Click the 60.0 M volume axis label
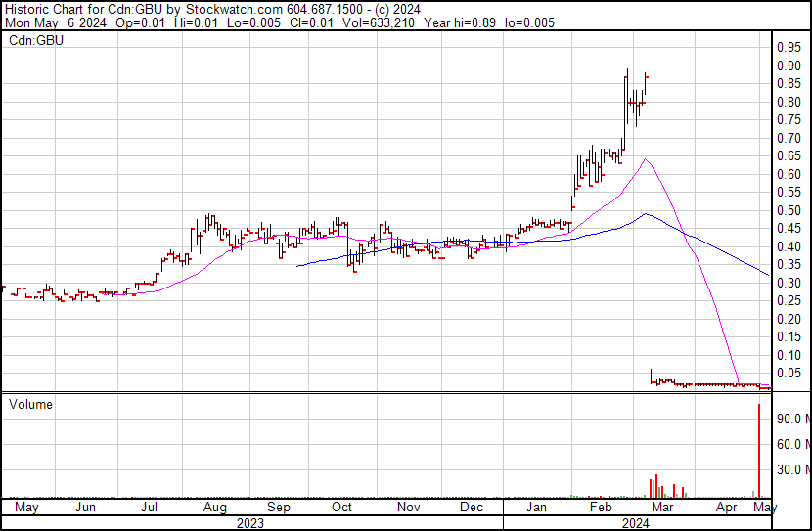Image resolution: width=812 pixels, height=531 pixels. 793,444
